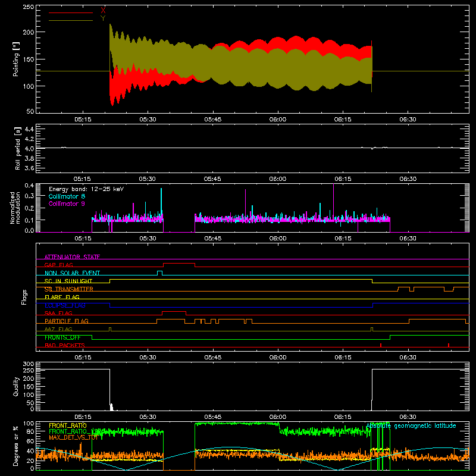
Task: Click the BAD_PACKETS label
Action: point(65,345)
